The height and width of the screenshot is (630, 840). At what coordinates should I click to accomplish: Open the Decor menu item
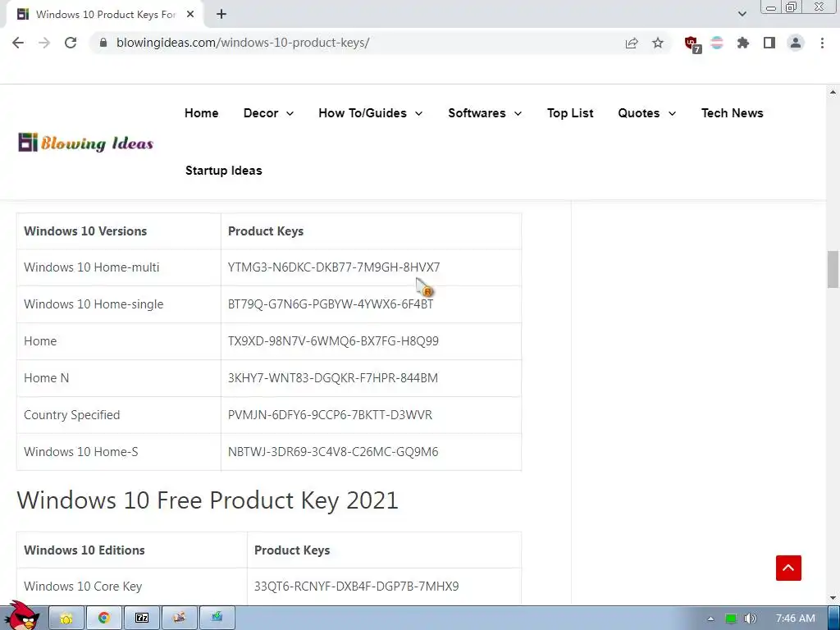click(261, 113)
